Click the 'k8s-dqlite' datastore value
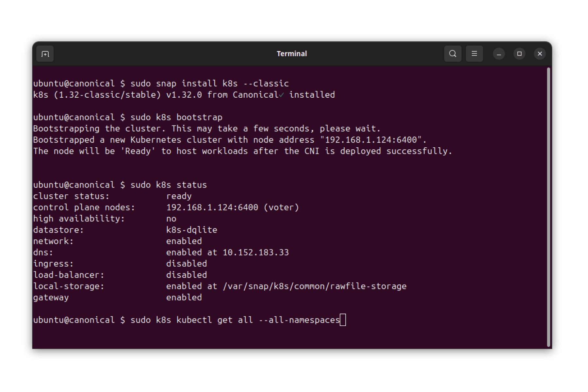The height and width of the screenshot is (392, 588). pos(192,230)
